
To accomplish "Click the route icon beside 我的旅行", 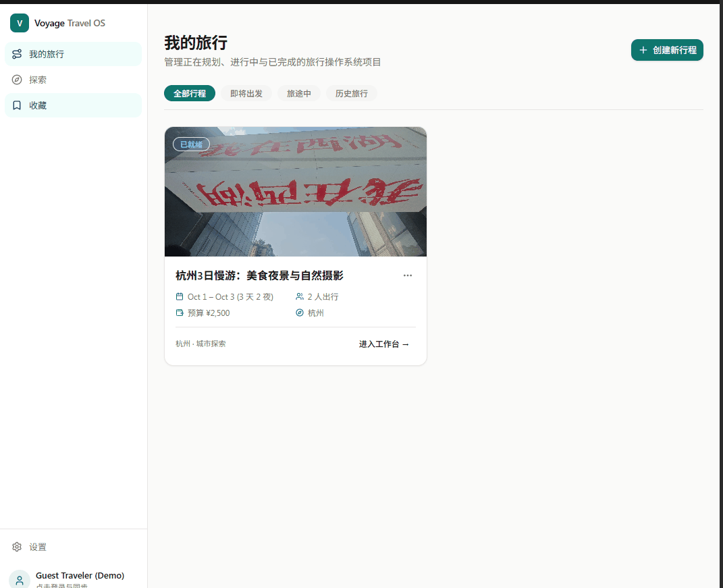I will pos(17,54).
